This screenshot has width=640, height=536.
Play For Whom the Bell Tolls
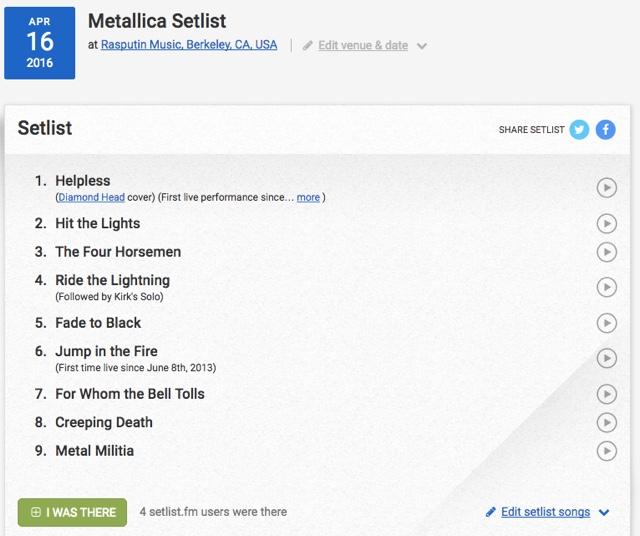point(606,394)
